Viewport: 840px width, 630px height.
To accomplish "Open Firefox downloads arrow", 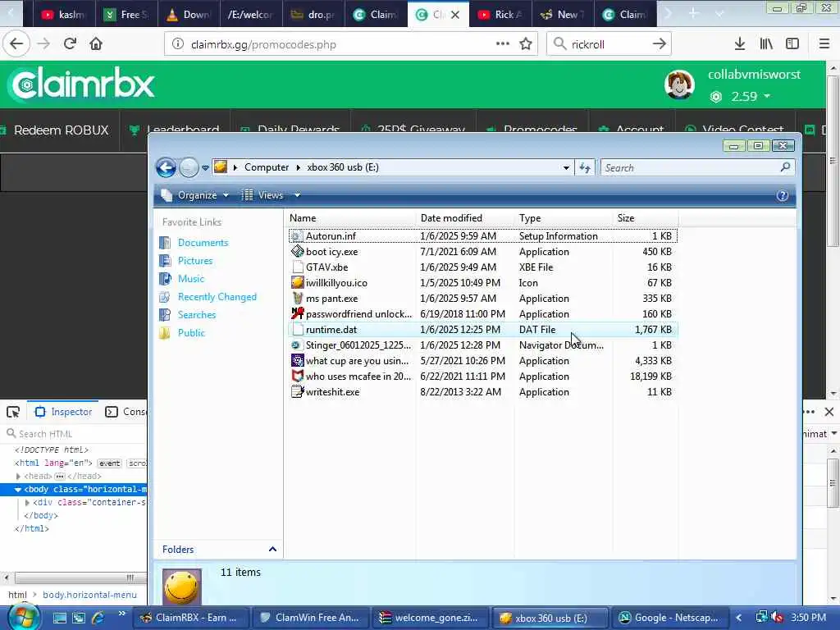I will pyautogui.click(x=740, y=44).
